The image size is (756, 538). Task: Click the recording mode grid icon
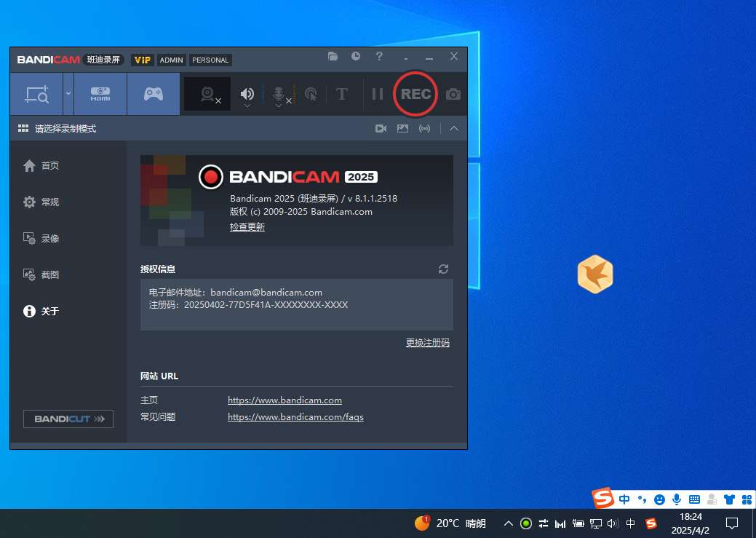[23, 128]
